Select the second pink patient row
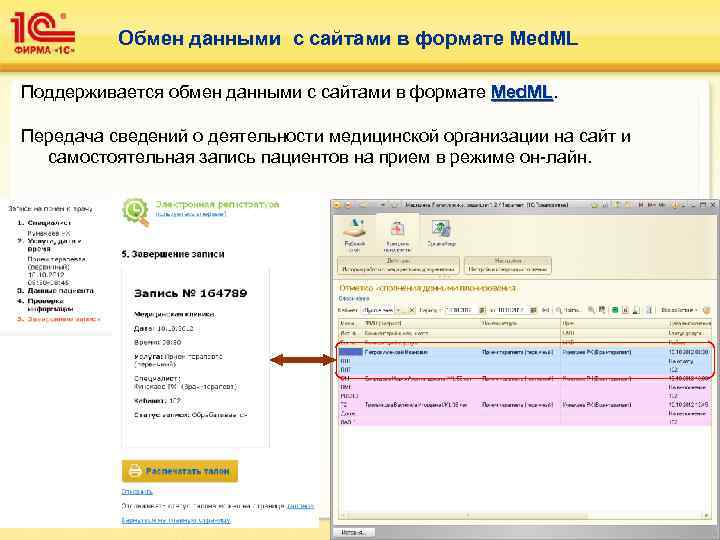720x540 pixels. (524, 413)
